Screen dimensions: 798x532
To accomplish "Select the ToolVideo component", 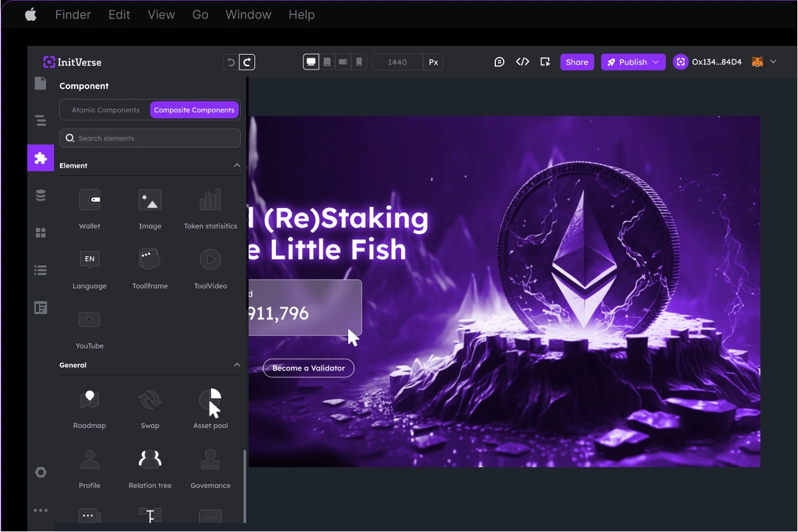I will pyautogui.click(x=210, y=268).
